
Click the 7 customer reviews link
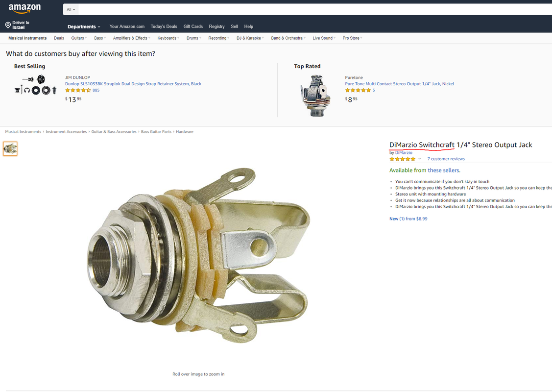pyautogui.click(x=446, y=159)
